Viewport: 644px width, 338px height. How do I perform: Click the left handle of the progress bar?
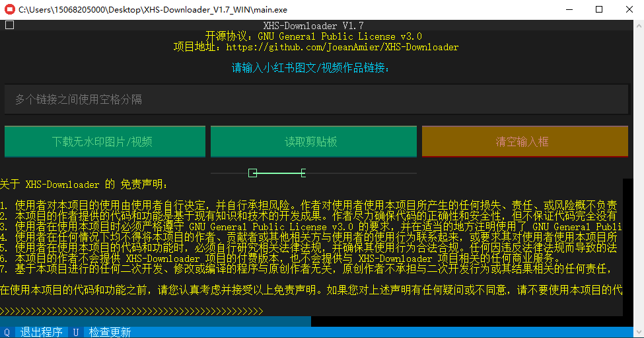pos(252,173)
